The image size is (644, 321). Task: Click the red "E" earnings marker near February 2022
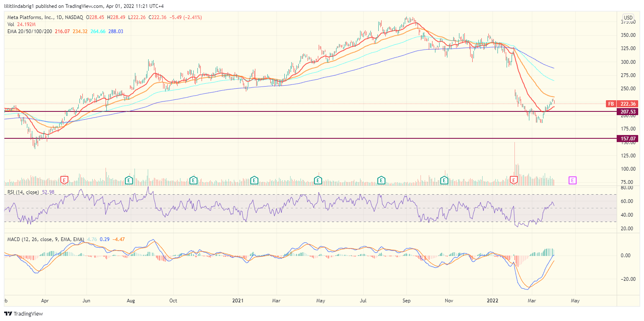[513, 180]
